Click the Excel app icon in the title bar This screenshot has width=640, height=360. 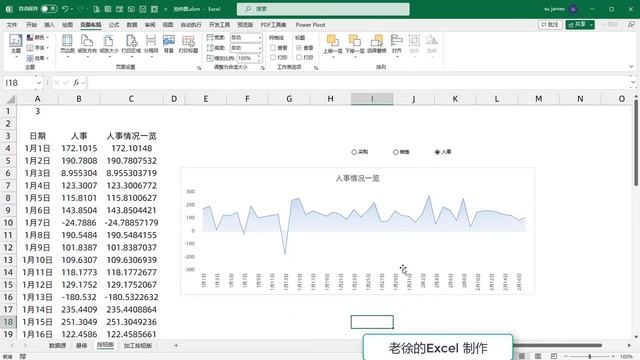click(9, 9)
